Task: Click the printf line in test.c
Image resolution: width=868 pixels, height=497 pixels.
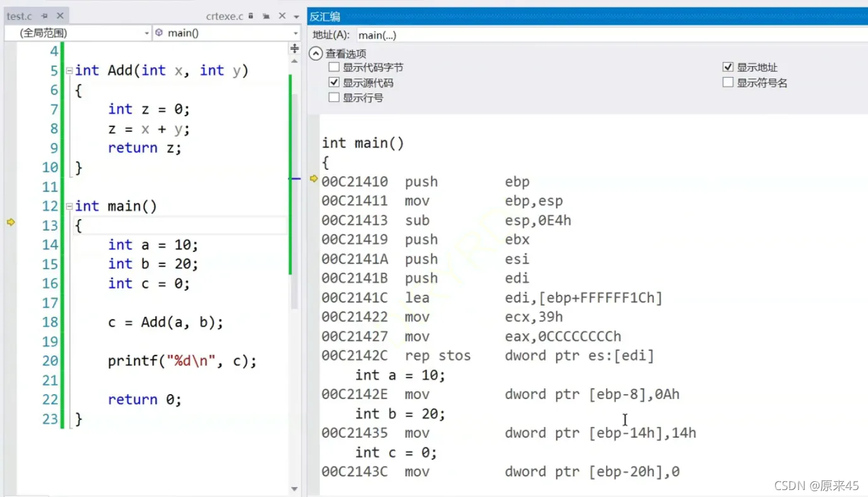Action: (182, 361)
